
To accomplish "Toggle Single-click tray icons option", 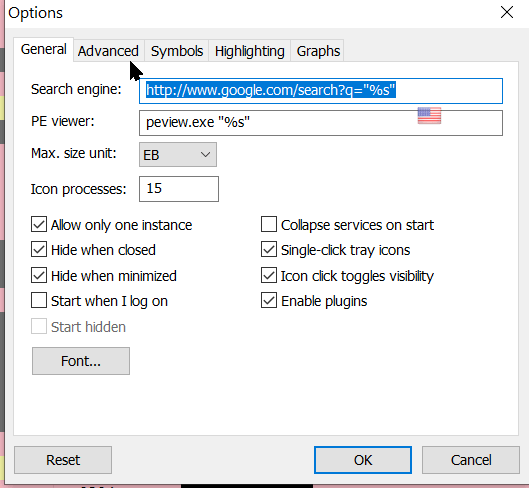I will click(269, 250).
